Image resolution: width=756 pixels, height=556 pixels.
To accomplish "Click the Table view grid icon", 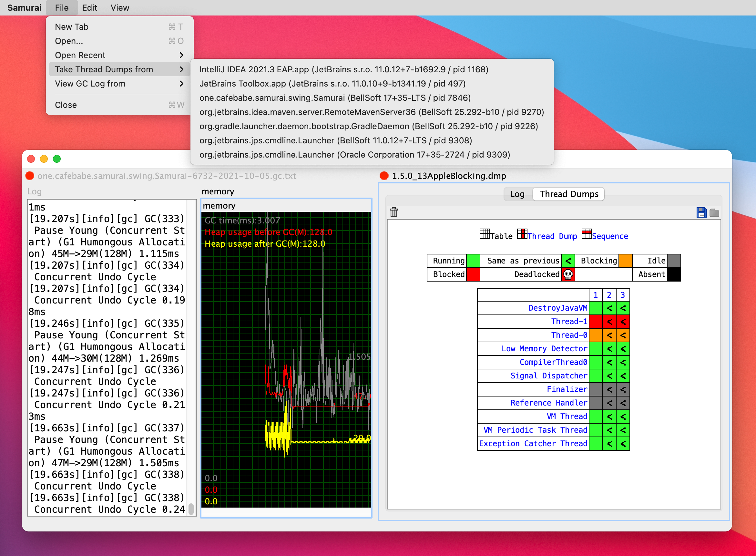I will point(485,233).
